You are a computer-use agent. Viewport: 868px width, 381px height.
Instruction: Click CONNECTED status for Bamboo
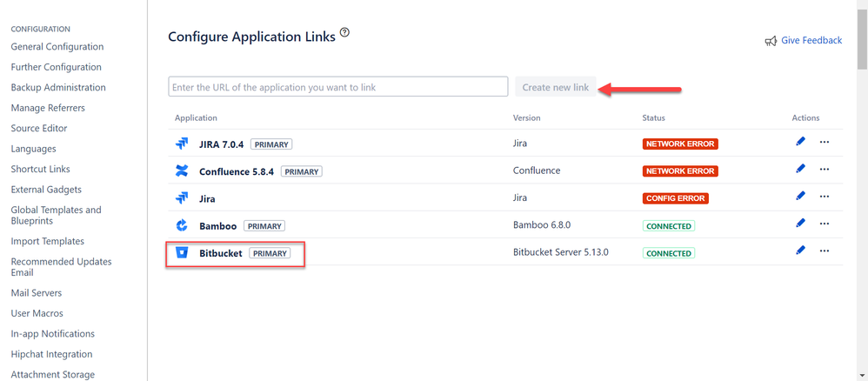669,226
